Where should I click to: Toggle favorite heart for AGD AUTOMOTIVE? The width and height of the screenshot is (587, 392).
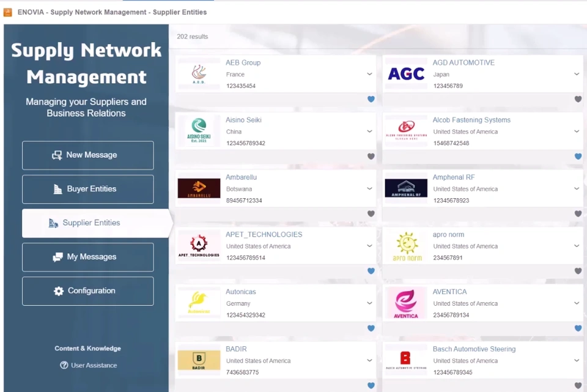(578, 99)
